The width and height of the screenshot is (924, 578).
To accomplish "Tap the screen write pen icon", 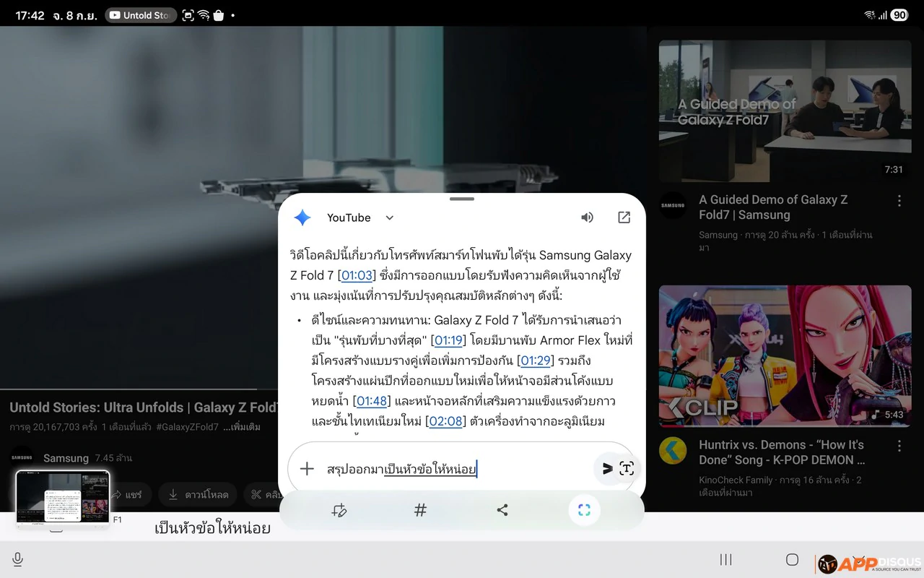I will click(339, 510).
